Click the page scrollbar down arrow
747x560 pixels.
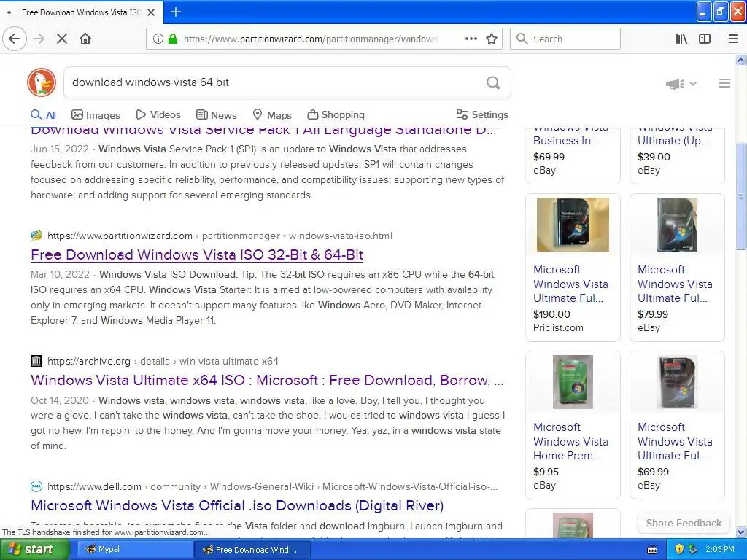pos(740,532)
